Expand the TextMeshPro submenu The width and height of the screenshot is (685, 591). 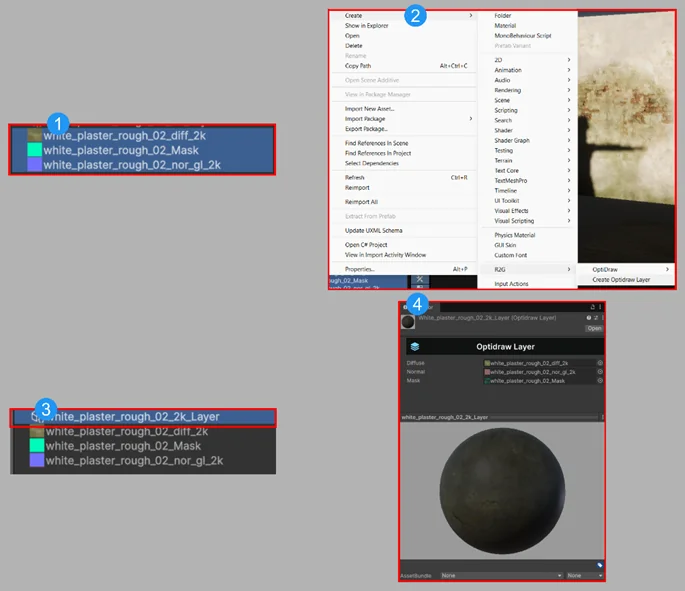click(528, 180)
